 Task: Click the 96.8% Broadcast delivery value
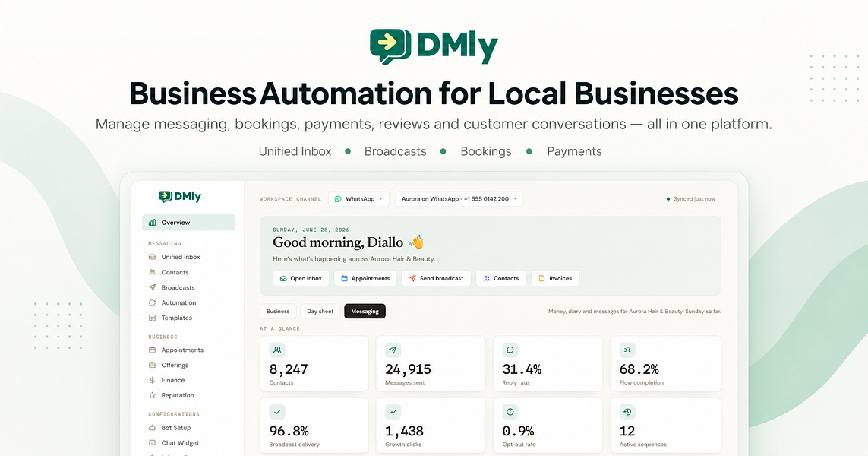click(x=289, y=431)
